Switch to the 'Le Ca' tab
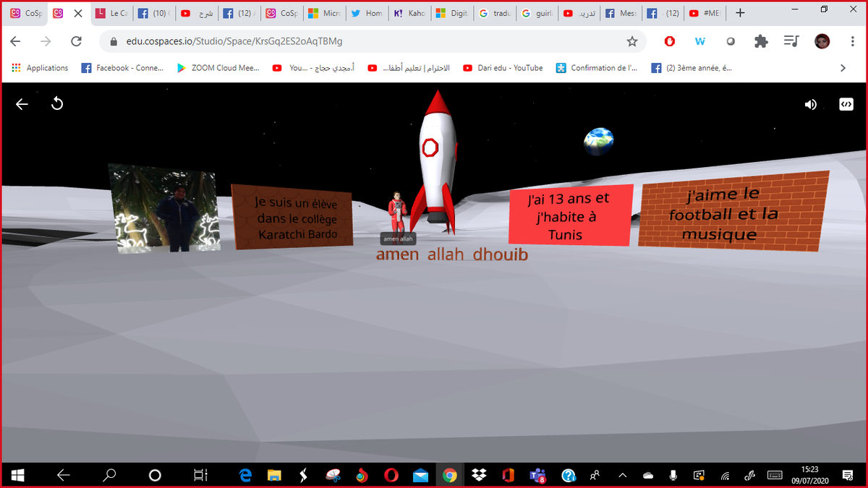 click(x=111, y=13)
